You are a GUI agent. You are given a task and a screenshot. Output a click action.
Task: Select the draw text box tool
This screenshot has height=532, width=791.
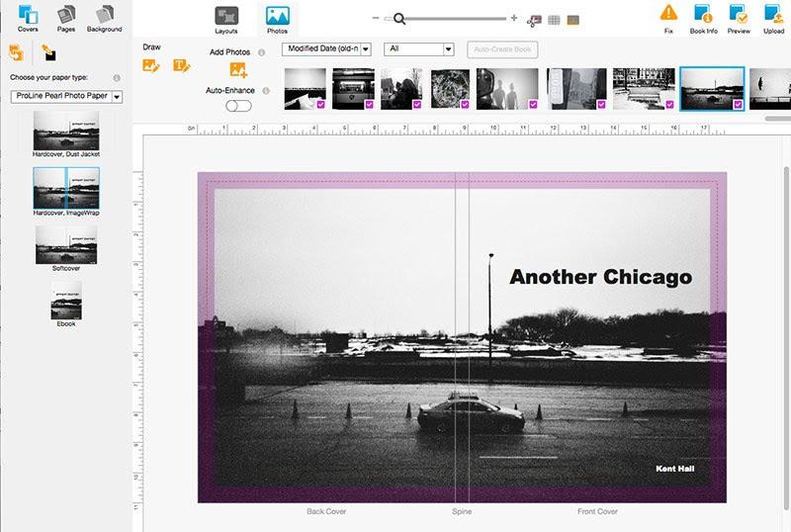pyautogui.click(x=182, y=65)
